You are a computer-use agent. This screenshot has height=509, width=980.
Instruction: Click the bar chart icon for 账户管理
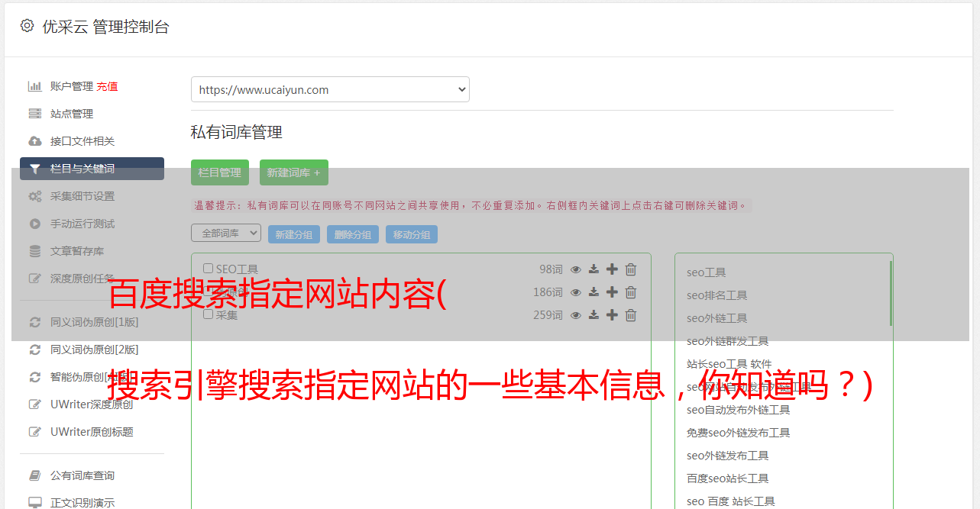point(34,86)
